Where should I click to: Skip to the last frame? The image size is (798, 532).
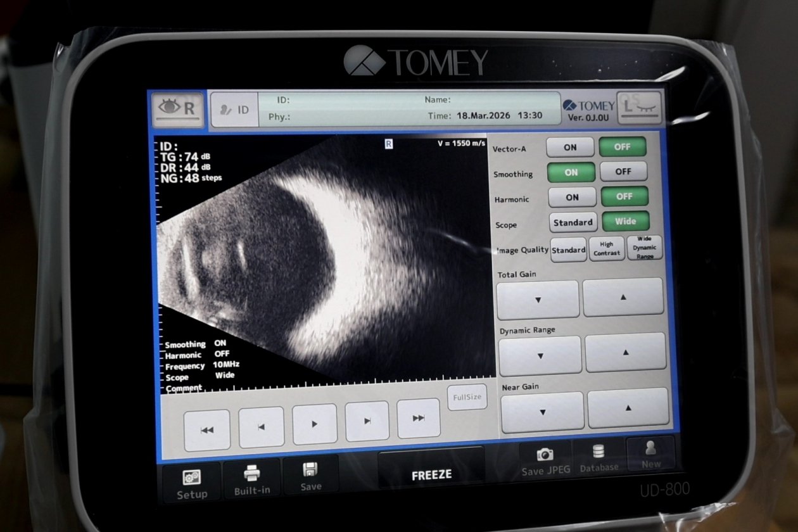pos(418,418)
